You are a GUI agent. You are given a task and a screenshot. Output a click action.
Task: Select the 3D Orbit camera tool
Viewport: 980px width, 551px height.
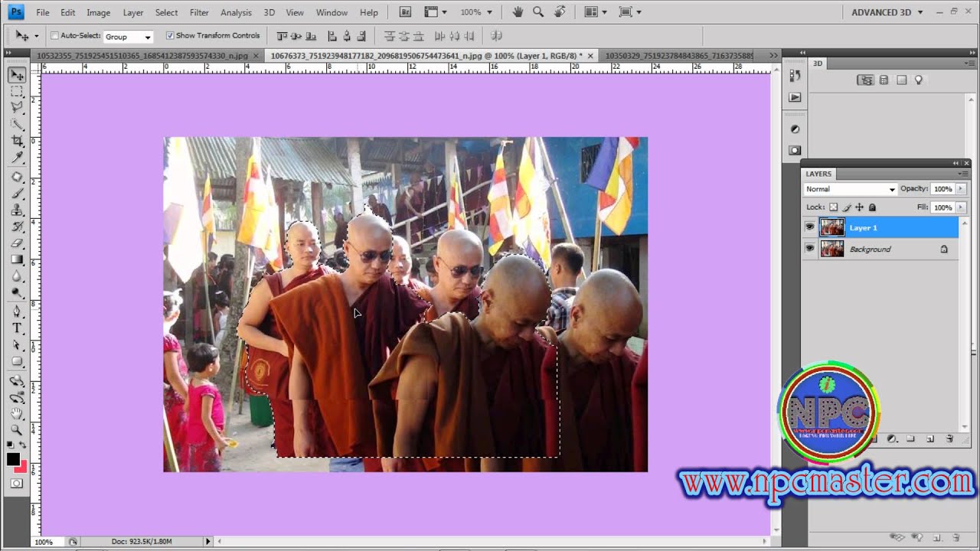pyautogui.click(x=17, y=397)
